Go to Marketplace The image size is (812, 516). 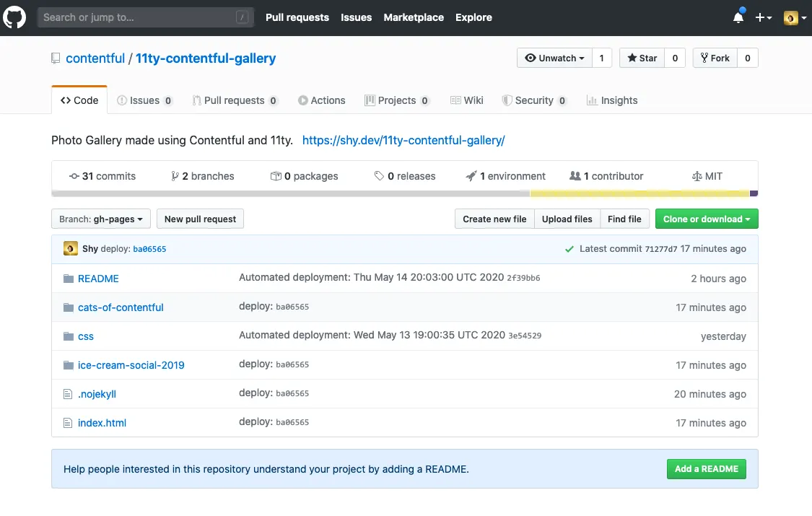(414, 17)
